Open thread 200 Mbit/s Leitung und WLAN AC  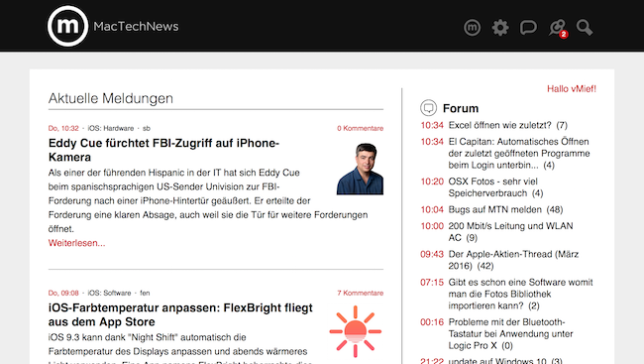(x=510, y=231)
